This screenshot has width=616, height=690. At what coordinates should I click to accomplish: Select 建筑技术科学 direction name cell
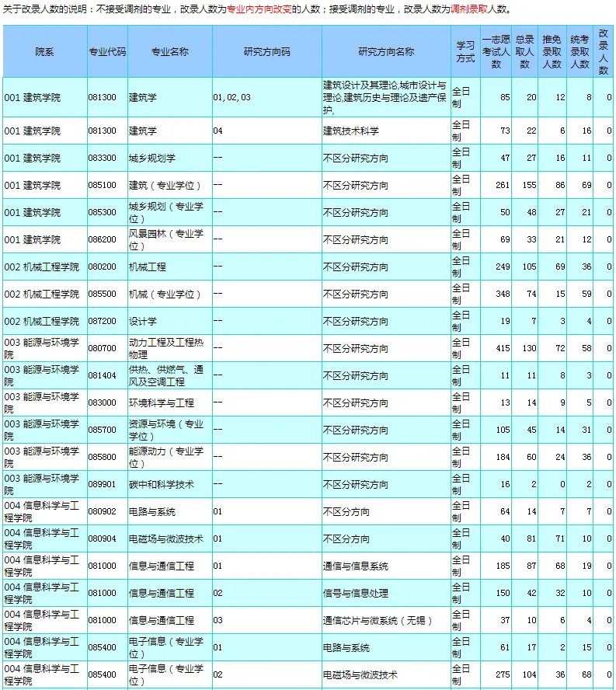click(x=386, y=131)
